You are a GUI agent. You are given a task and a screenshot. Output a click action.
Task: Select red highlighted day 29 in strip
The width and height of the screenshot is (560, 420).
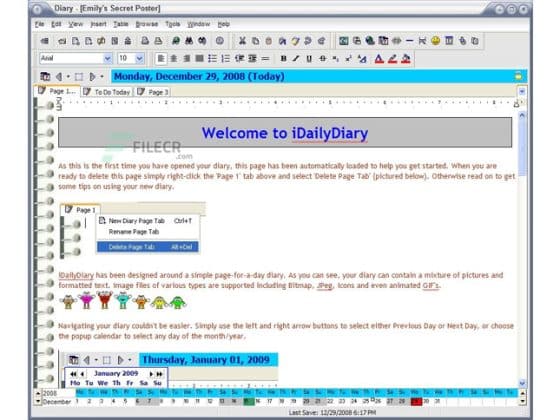tap(416, 401)
